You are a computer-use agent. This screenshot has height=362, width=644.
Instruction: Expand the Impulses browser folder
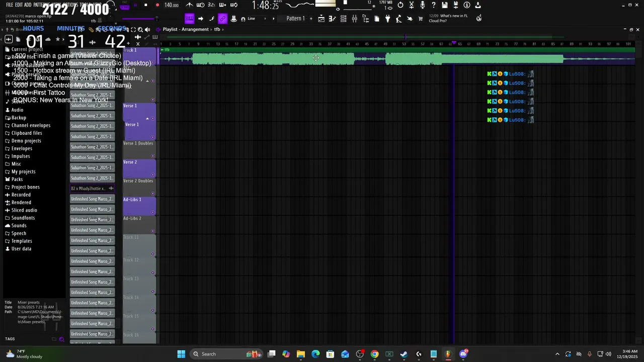pyautogui.click(x=21, y=156)
